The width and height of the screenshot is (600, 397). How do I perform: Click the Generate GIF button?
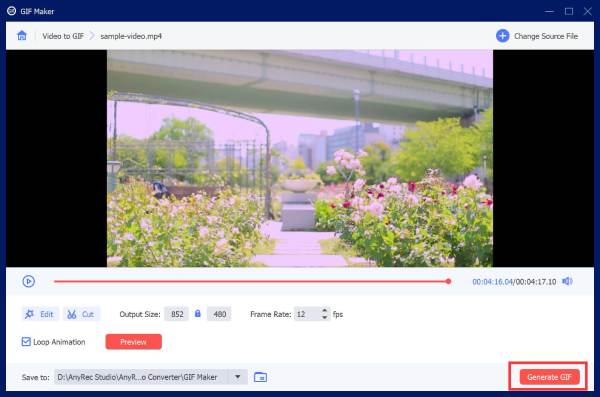(x=549, y=377)
